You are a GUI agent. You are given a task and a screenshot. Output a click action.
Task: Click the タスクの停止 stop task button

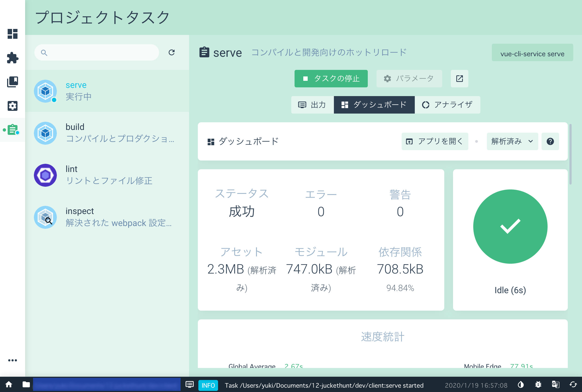coord(331,79)
